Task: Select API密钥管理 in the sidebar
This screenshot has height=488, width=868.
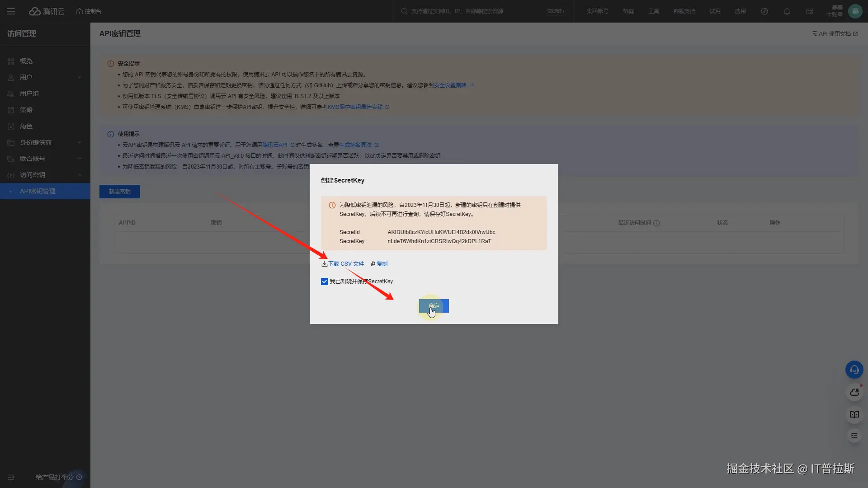Action: tap(38, 191)
